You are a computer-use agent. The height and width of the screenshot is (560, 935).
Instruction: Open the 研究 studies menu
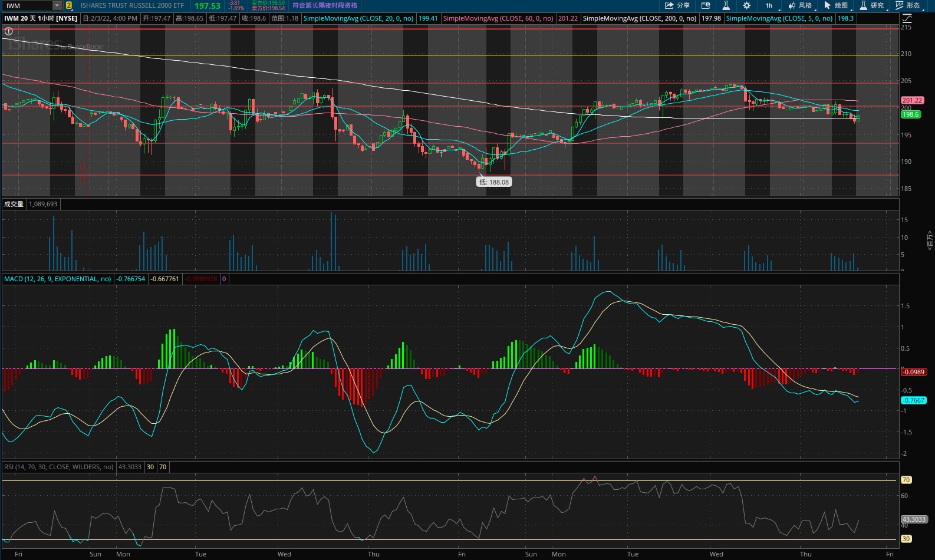[872, 5]
